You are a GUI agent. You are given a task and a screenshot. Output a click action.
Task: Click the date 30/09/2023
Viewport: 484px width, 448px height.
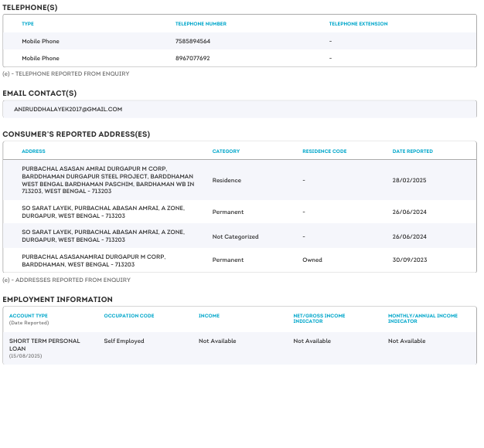point(409,260)
